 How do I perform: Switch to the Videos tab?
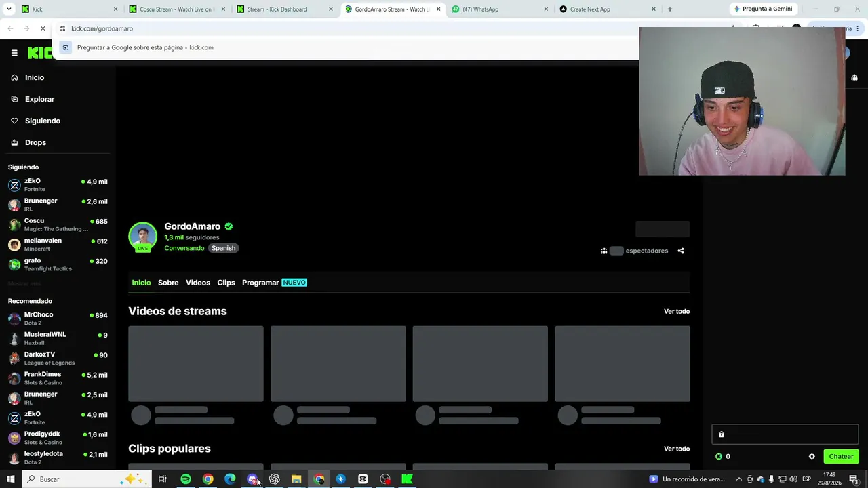(x=198, y=283)
